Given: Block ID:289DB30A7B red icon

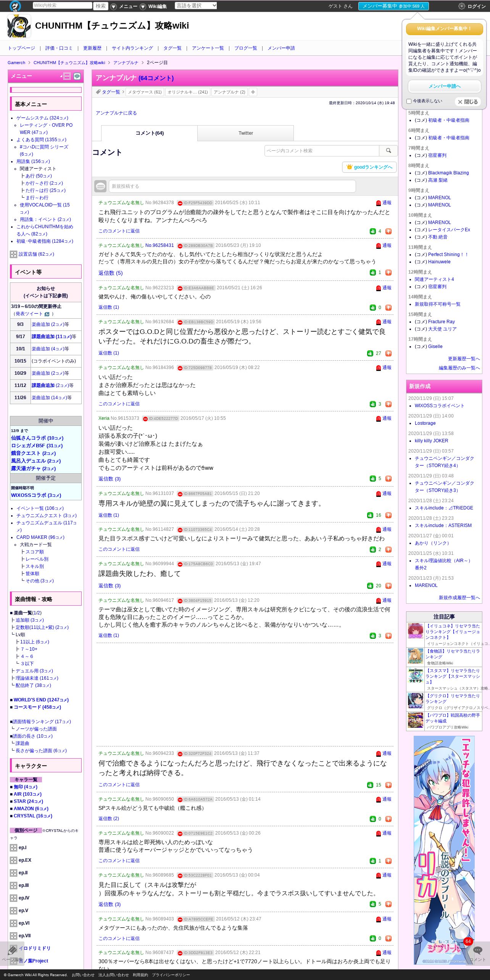Looking at the screenshot, I should coord(180,246).
